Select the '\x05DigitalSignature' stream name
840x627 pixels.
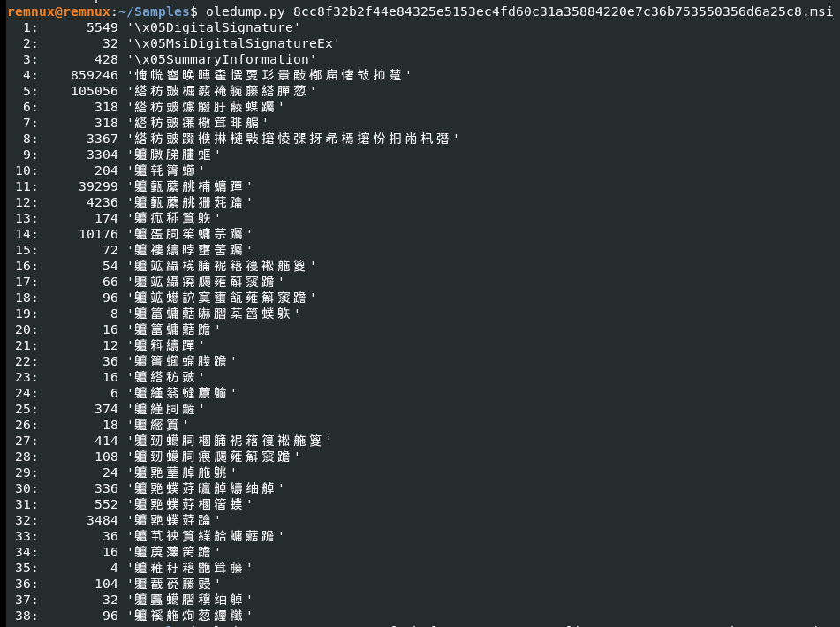(x=214, y=27)
